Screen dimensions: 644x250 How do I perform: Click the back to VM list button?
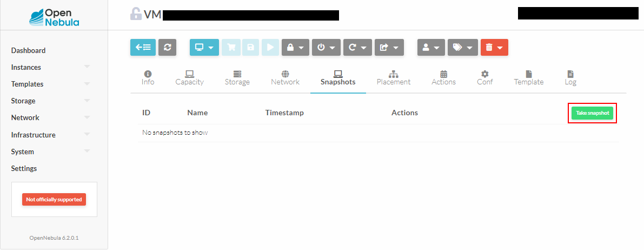143,47
